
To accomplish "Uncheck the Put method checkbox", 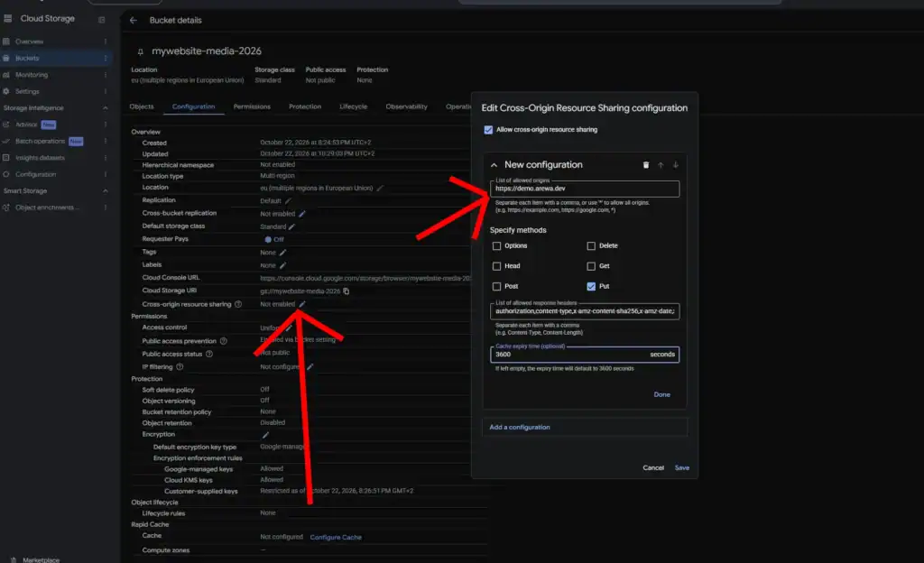I will (x=591, y=287).
